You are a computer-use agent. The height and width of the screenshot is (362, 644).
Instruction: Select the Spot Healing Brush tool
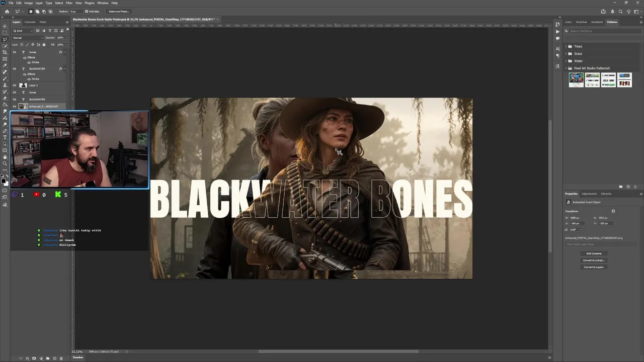(x=5, y=72)
